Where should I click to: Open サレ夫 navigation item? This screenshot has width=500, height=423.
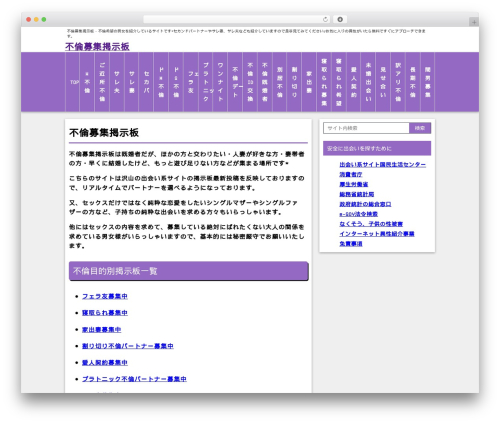coord(117,82)
